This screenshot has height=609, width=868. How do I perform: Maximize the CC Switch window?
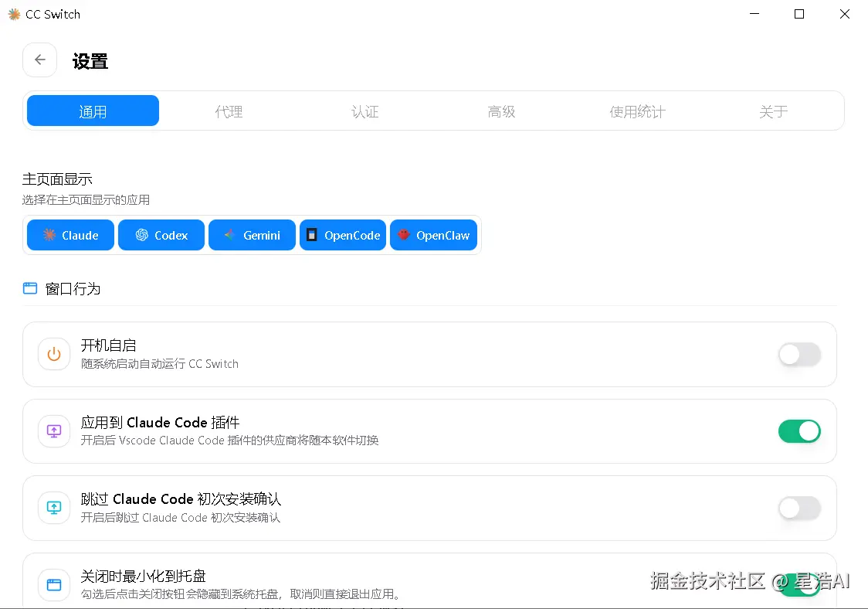click(x=799, y=14)
